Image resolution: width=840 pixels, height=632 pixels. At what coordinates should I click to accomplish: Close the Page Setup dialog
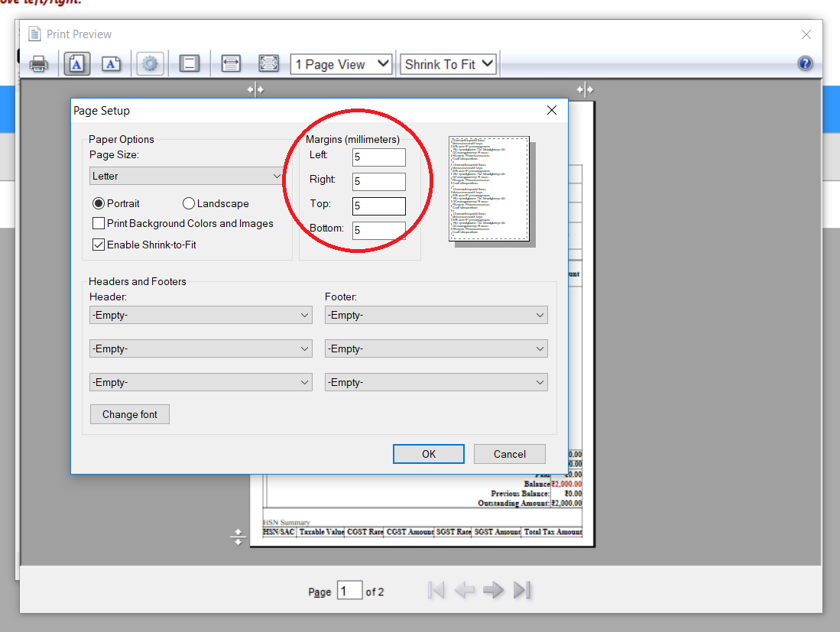[x=552, y=110]
